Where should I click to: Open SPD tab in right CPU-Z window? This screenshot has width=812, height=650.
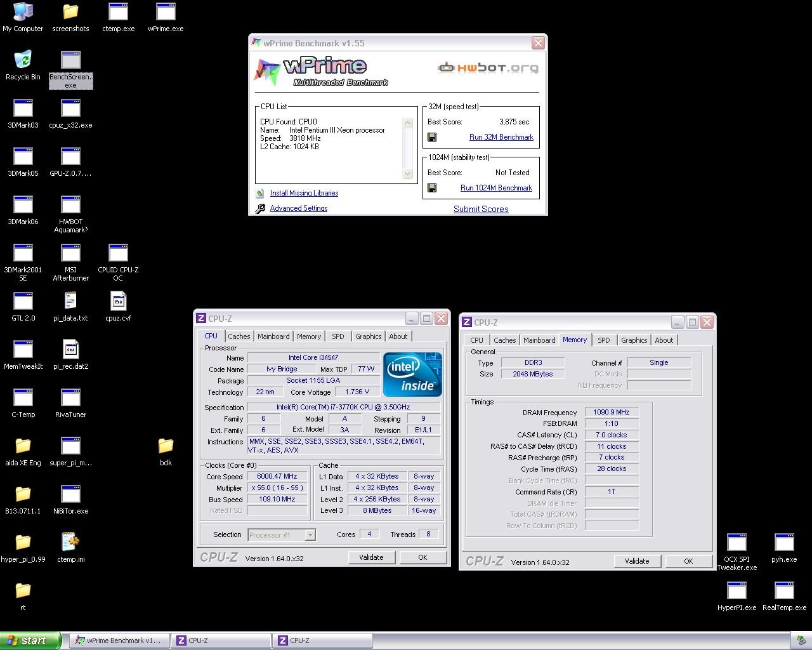[x=604, y=340]
